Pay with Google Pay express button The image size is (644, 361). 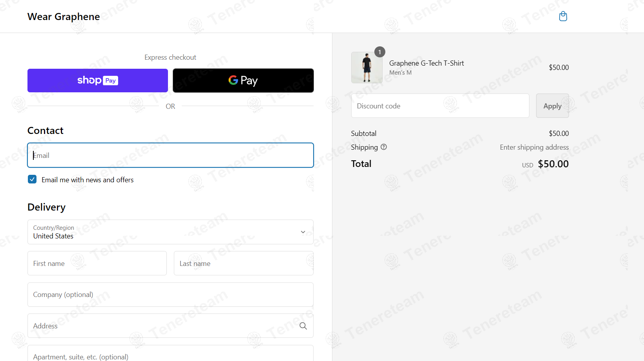243,81
